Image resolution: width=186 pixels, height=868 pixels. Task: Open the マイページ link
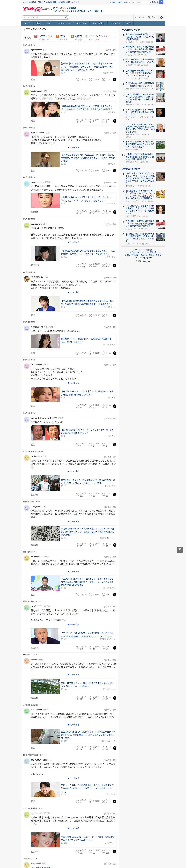(139, 18)
